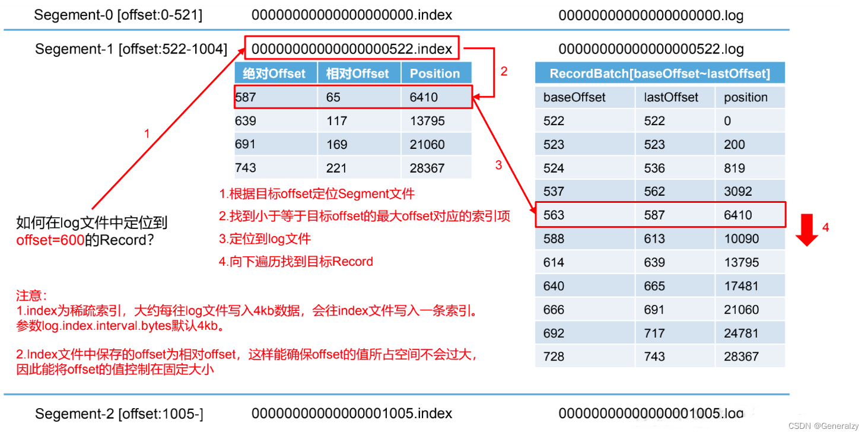Click the lastOffset column header in log table
The height and width of the screenshot is (436, 868).
tap(671, 97)
